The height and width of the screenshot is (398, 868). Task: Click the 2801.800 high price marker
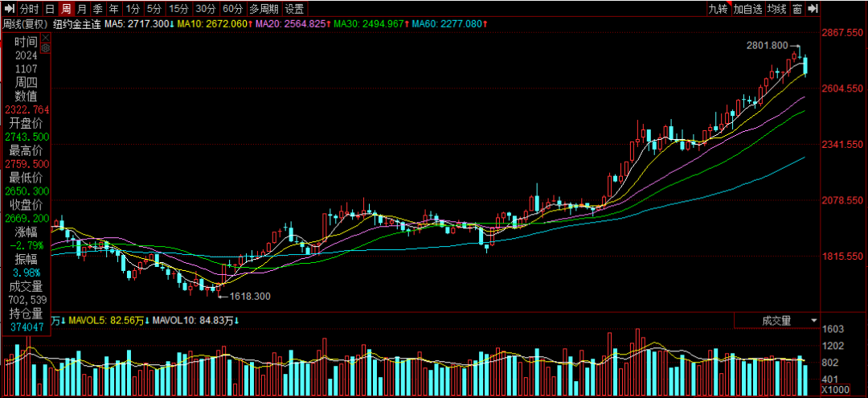point(768,46)
